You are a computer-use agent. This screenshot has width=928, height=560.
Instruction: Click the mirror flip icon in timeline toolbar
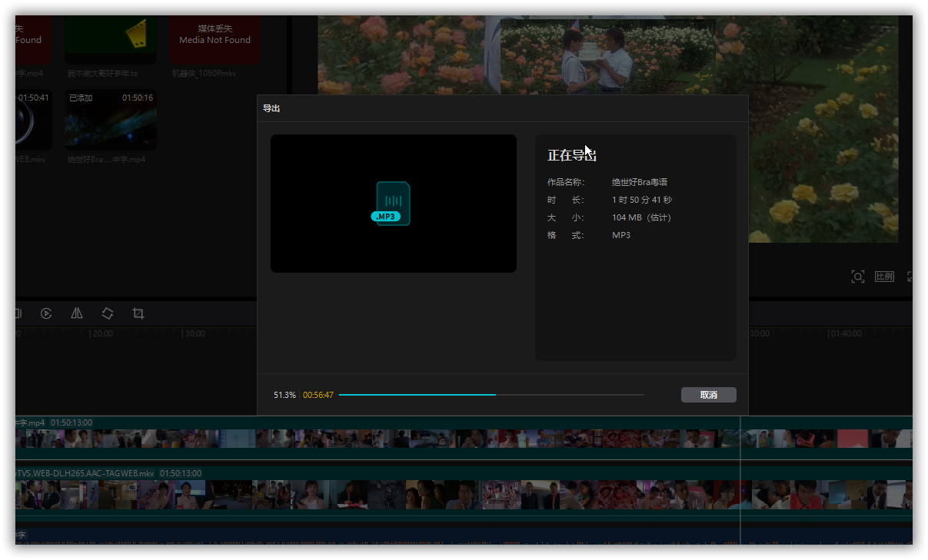point(77,313)
